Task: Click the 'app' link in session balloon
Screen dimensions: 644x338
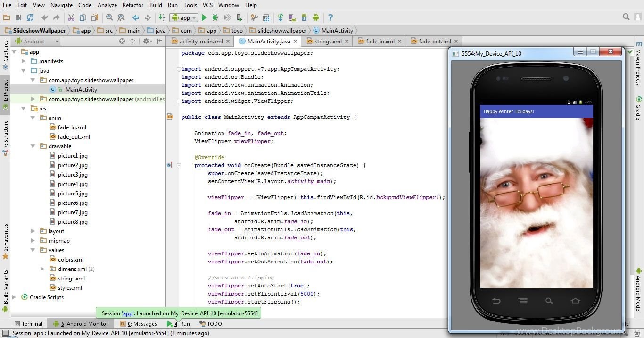Action: (128, 313)
